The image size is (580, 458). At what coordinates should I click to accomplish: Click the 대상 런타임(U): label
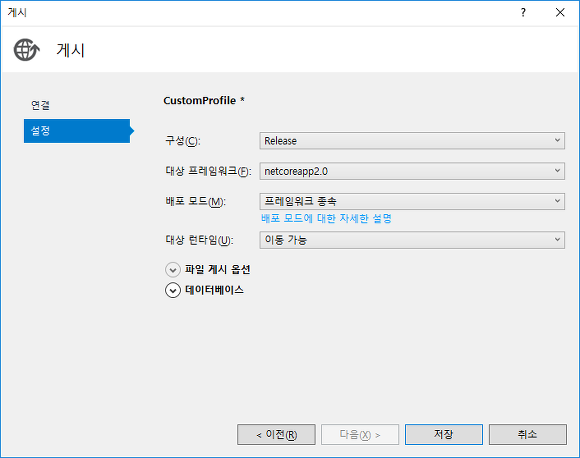[x=199, y=240]
